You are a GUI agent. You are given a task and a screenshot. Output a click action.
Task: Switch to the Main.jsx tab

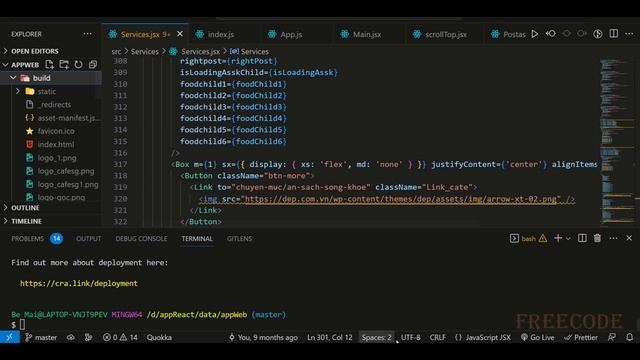click(367, 34)
